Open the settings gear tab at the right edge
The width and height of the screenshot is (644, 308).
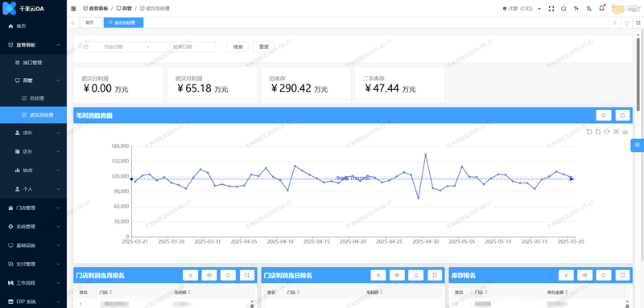[637, 146]
